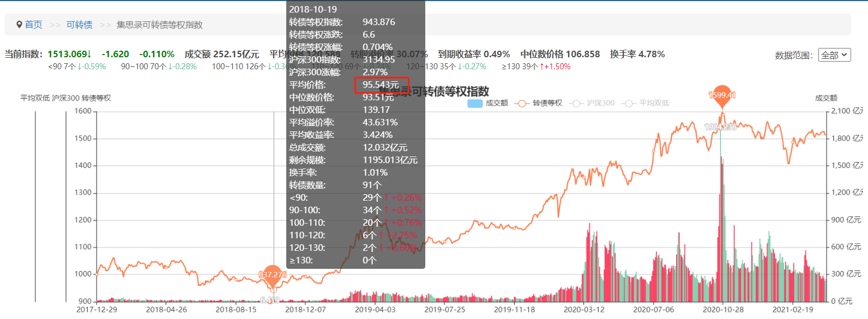868x319 pixels.
Task: Click the 2021-02-19 date label on x-axis
Action: coord(793,309)
